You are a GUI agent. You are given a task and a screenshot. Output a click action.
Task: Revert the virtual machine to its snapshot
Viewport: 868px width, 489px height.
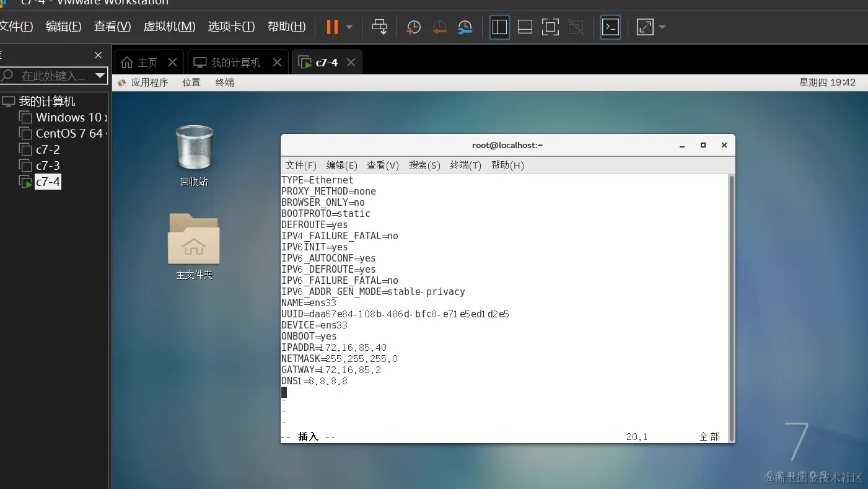[x=439, y=27]
